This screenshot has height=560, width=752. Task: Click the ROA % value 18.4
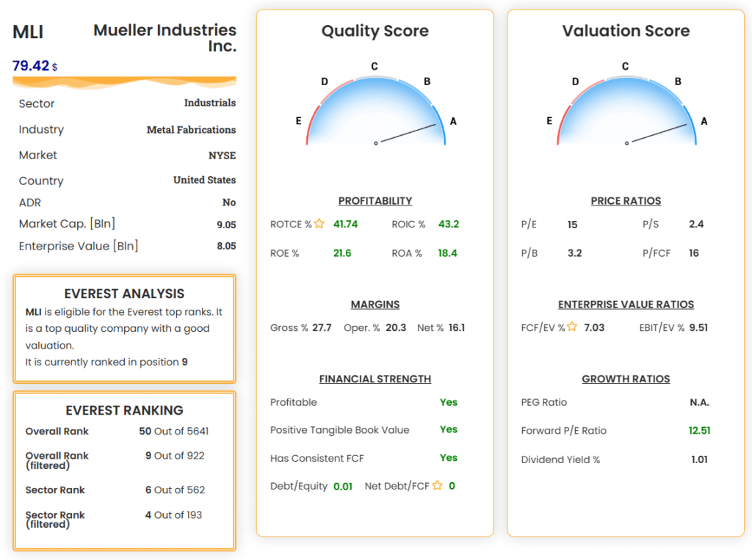click(x=447, y=252)
